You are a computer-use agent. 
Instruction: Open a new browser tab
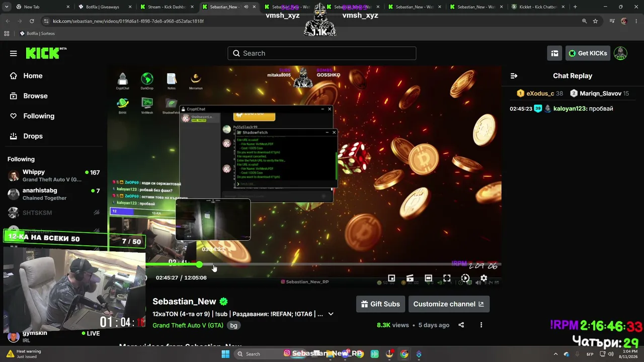[x=575, y=7]
